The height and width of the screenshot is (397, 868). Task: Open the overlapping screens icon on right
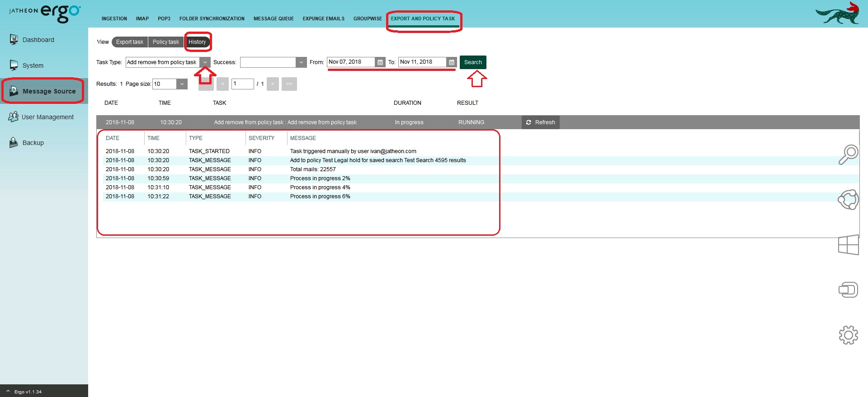pyautogui.click(x=848, y=290)
